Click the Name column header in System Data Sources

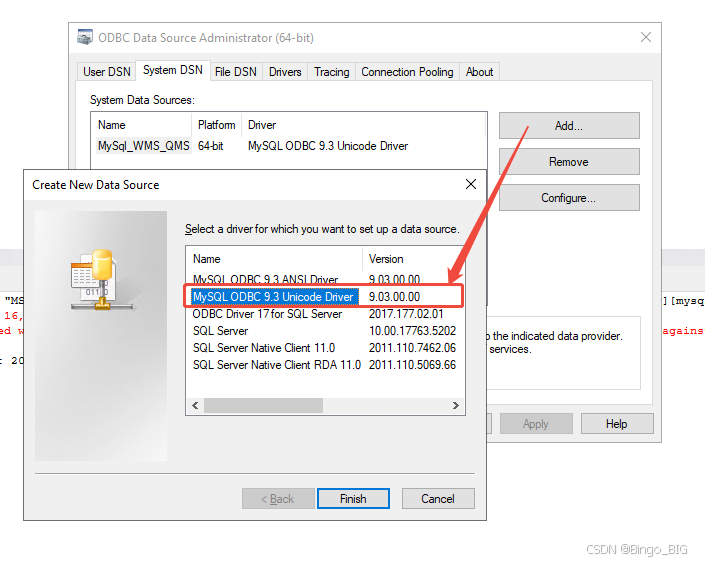tap(142, 125)
